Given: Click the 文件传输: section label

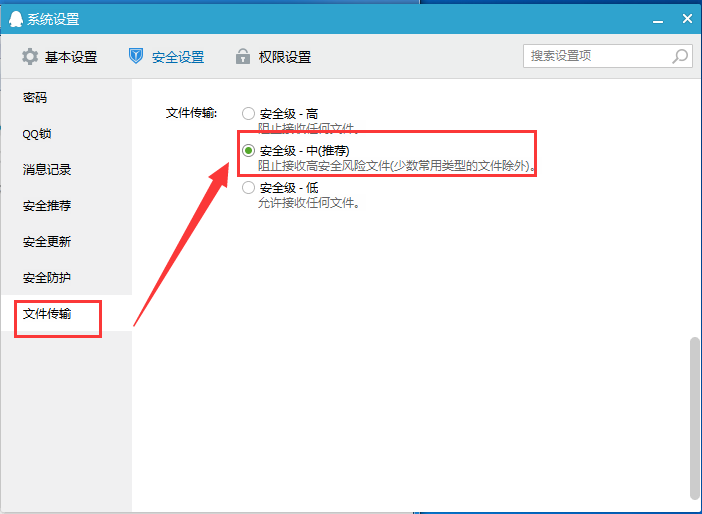Looking at the screenshot, I should (191, 113).
